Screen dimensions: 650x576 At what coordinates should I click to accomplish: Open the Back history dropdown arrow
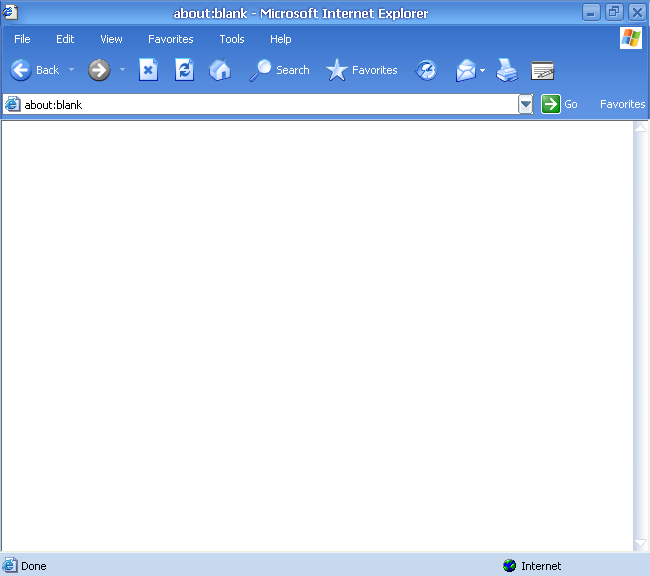[72, 70]
